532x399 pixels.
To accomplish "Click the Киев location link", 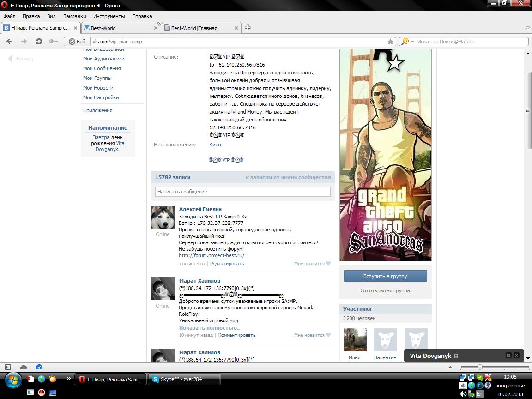I will 215,145.
